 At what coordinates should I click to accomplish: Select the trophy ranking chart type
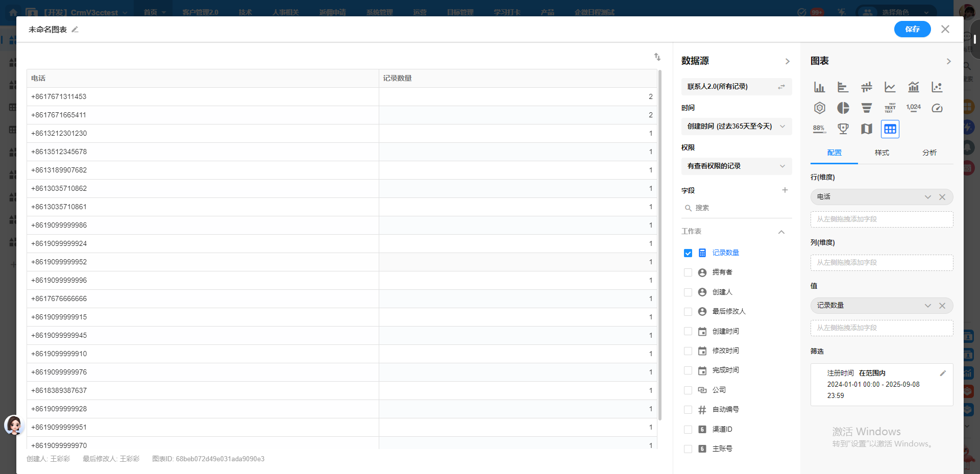point(843,129)
